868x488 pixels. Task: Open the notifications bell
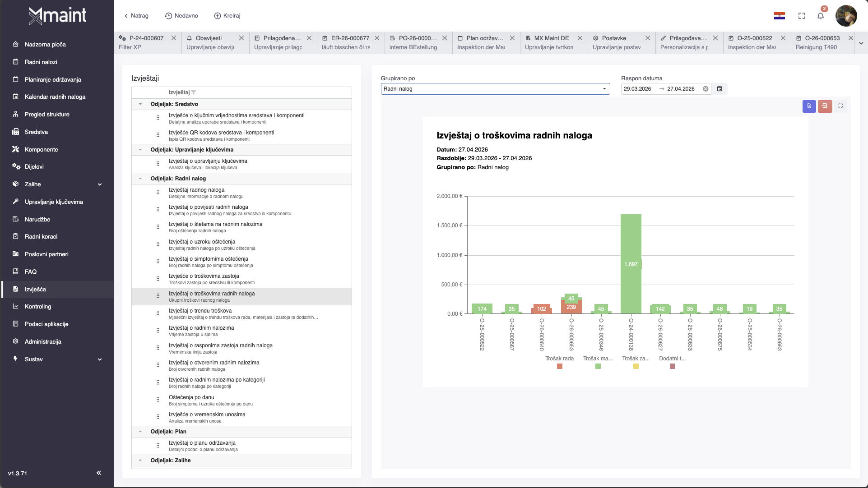[x=820, y=16]
